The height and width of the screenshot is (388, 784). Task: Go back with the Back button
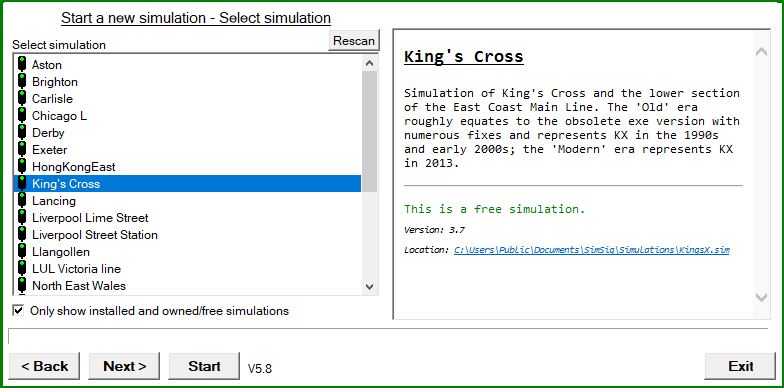click(x=44, y=366)
